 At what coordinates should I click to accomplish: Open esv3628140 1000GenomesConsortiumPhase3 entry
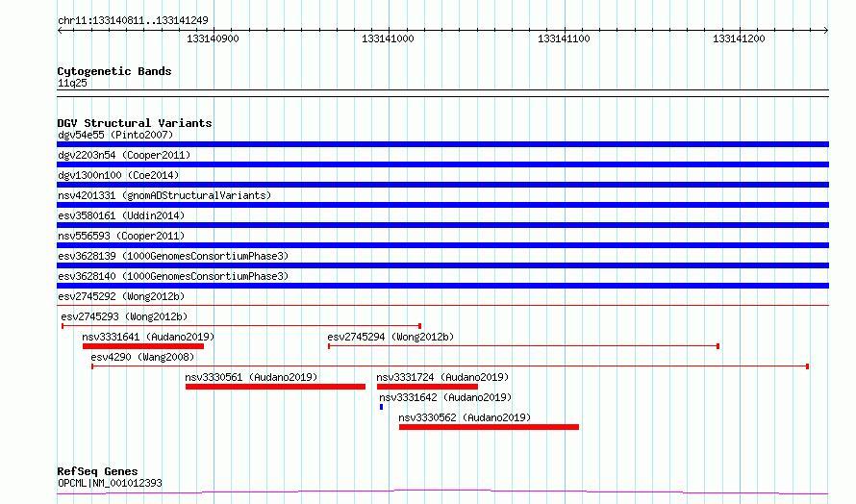point(173,276)
